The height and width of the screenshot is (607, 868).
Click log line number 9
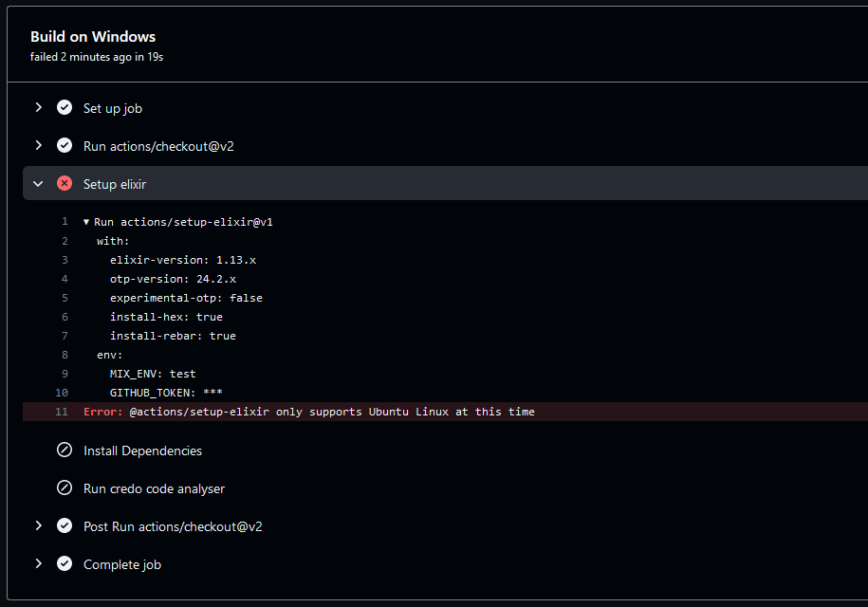coord(65,374)
